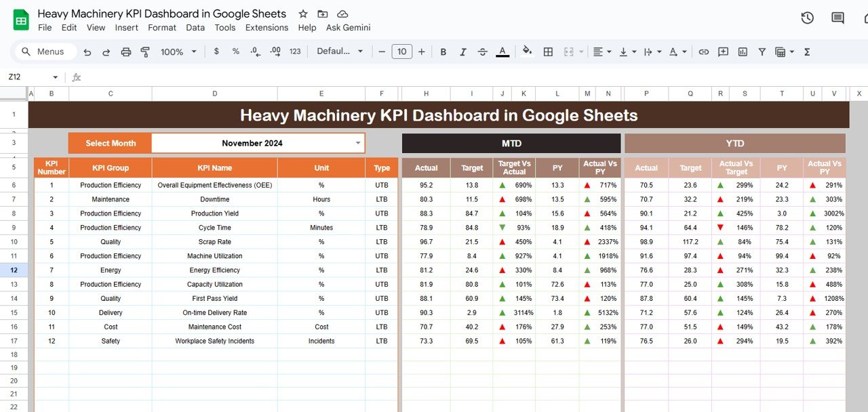
Task: Star the spreadsheet
Action: 302,14
